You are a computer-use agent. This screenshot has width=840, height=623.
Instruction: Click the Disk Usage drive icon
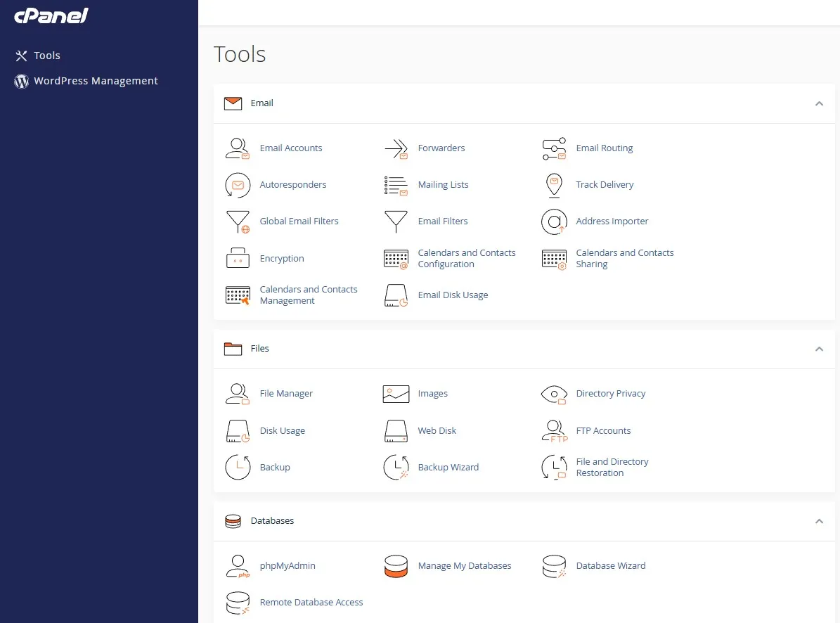(x=238, y=431)
